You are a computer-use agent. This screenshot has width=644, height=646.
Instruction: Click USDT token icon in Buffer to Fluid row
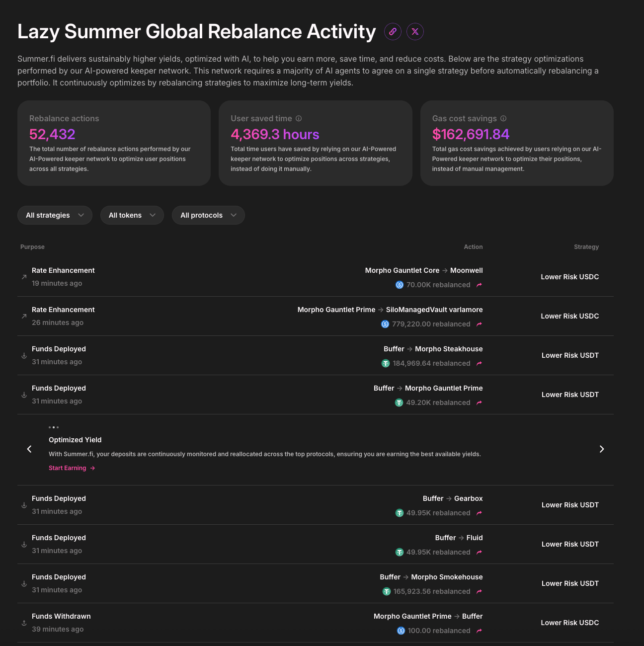coord(400,552)
